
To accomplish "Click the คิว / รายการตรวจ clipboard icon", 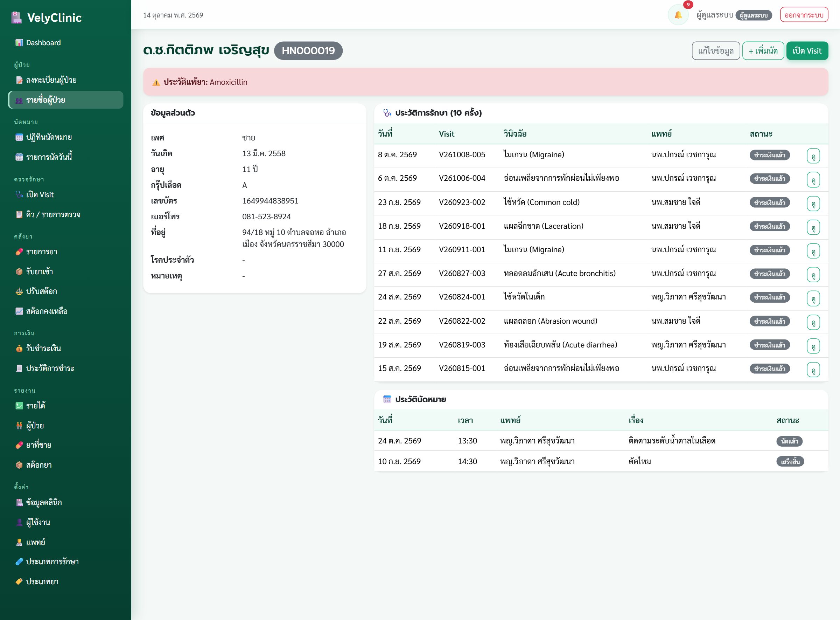I will coord(19,214).
